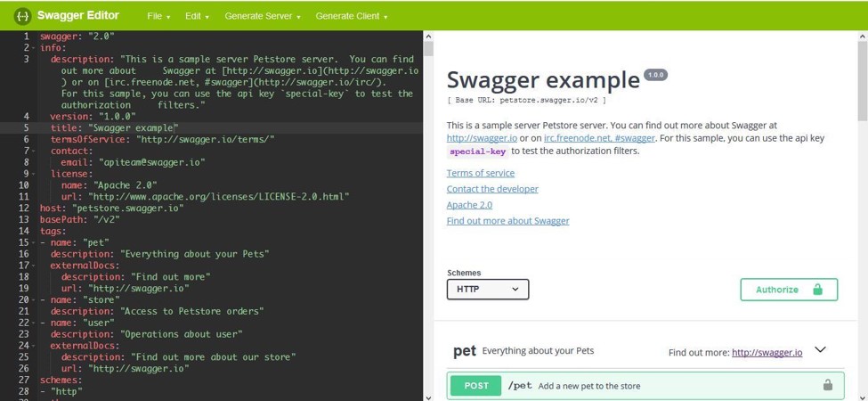Fold the pet tag block at line 15
The height and width of the screenshot is (401, 868).
33,242
